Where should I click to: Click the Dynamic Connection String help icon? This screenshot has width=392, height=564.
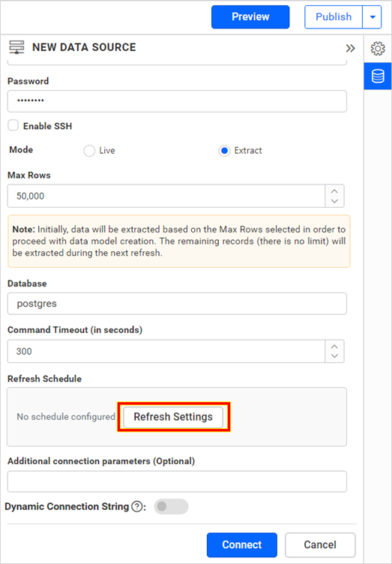pyautogui.click(x=136, y=506)
